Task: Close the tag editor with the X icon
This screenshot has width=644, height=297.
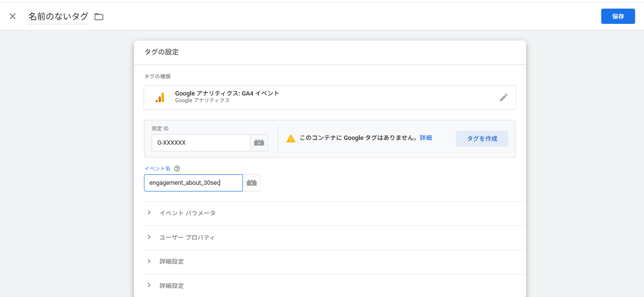Action: [x=13, y=16]
